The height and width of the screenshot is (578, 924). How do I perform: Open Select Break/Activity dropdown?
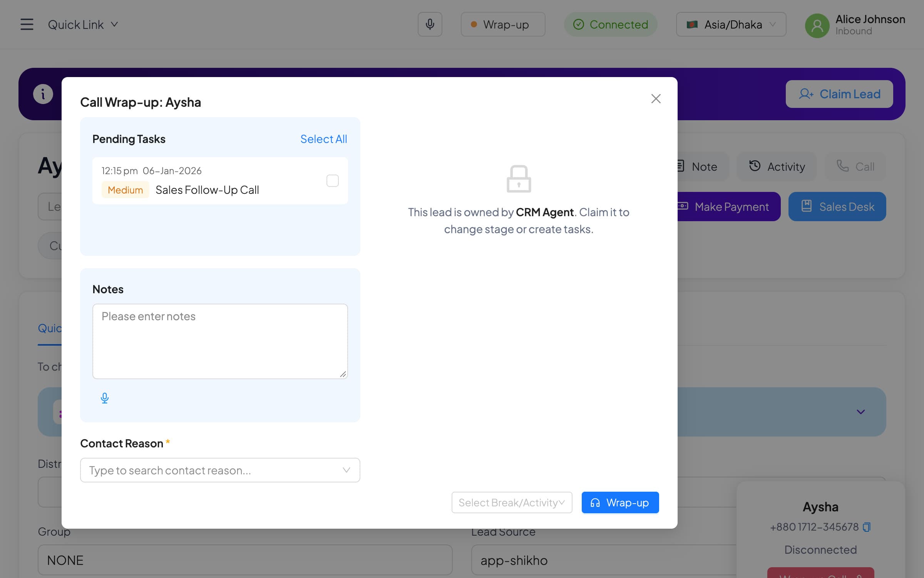pyautogui.click(x=512, y=502)
